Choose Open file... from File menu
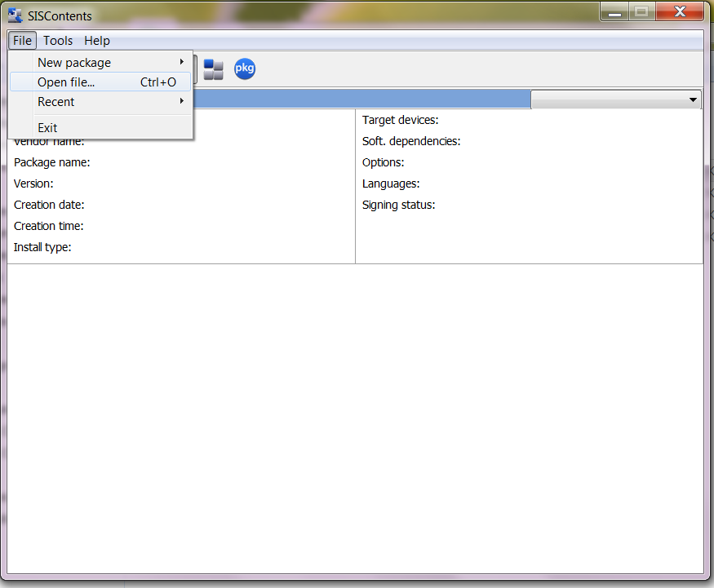The width and height of the screenshot is (714, 588). tap(100, 82)
